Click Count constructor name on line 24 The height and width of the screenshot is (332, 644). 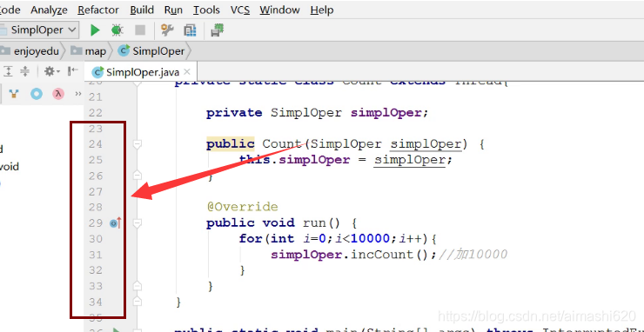pos(283,144)
